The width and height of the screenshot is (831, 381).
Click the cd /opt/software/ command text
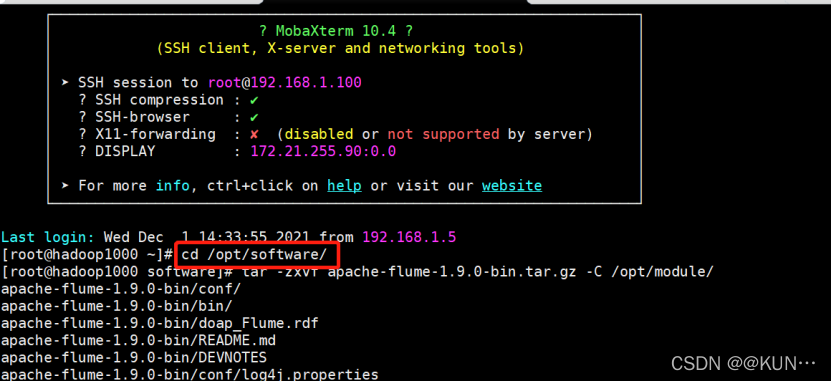pyautogui.click(x=254, y=255)
